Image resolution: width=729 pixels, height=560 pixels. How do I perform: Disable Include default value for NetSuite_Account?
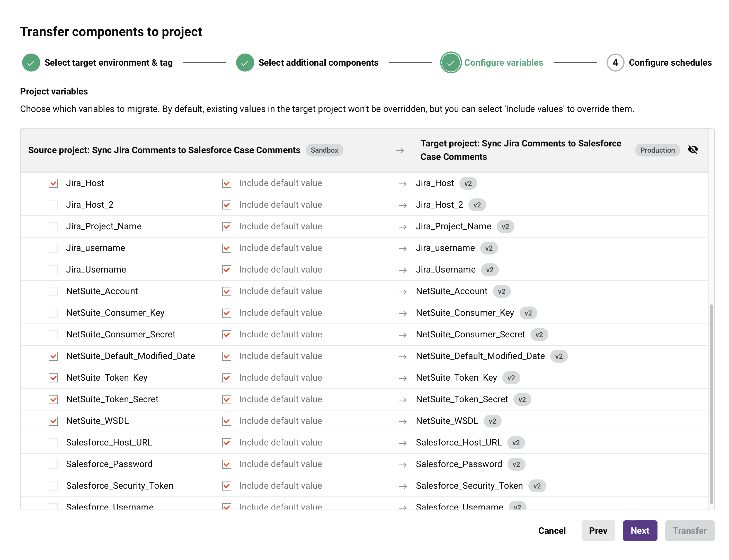click(227, 291)
